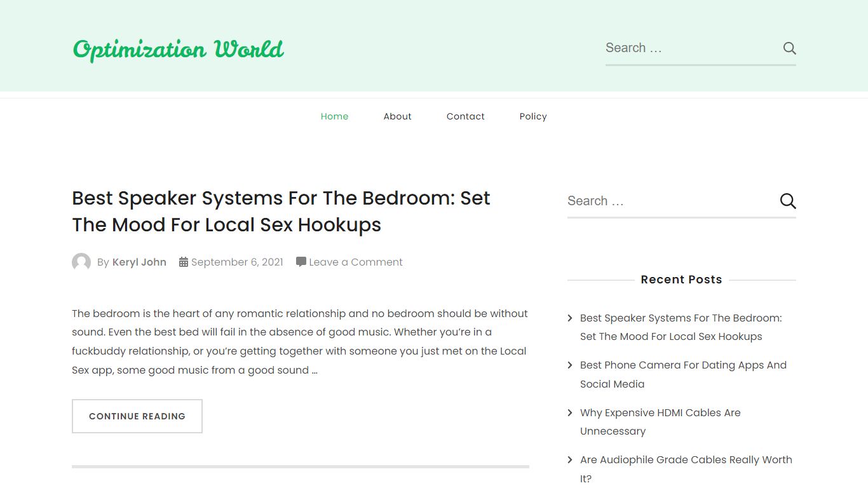Follow the Leave a Comment link
The width and height of the screenshot is (868, 488).
[356, 262]
